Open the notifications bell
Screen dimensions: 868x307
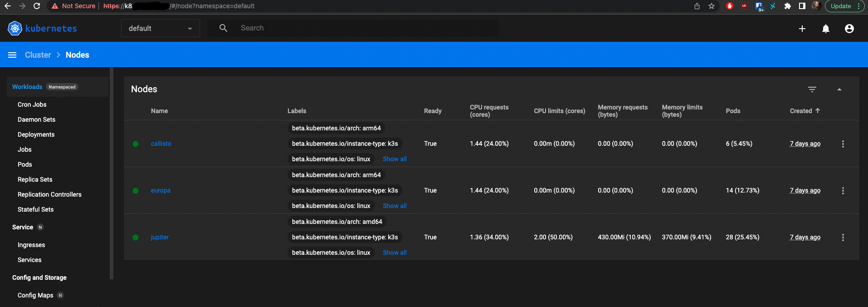825,29
